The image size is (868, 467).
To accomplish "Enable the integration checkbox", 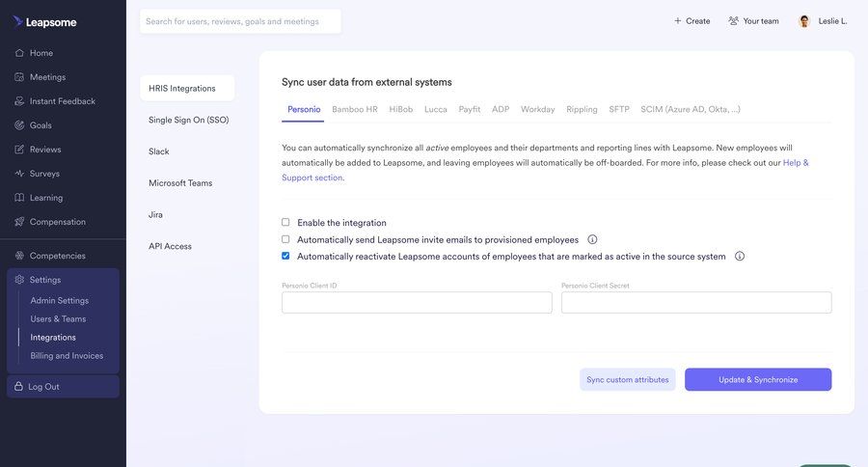I will [x=285, y=222].
